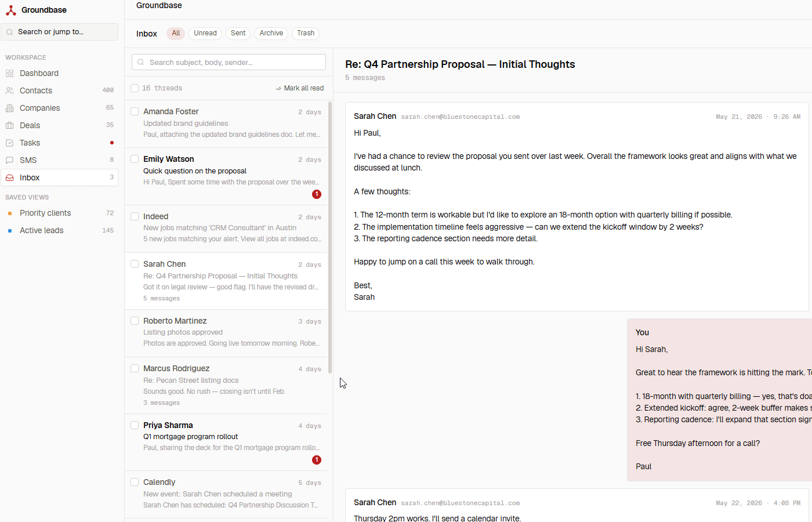Click the Inbox tray icon

point(9,177)
